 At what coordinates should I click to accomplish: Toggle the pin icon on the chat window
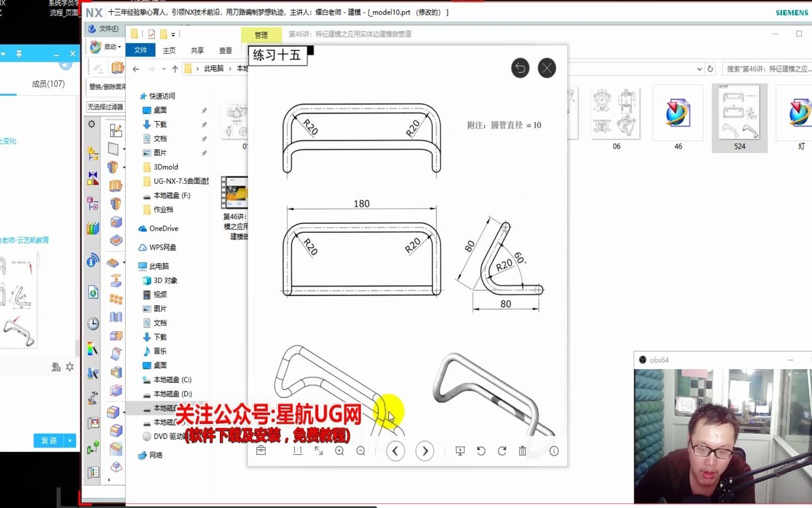(19, 54)
